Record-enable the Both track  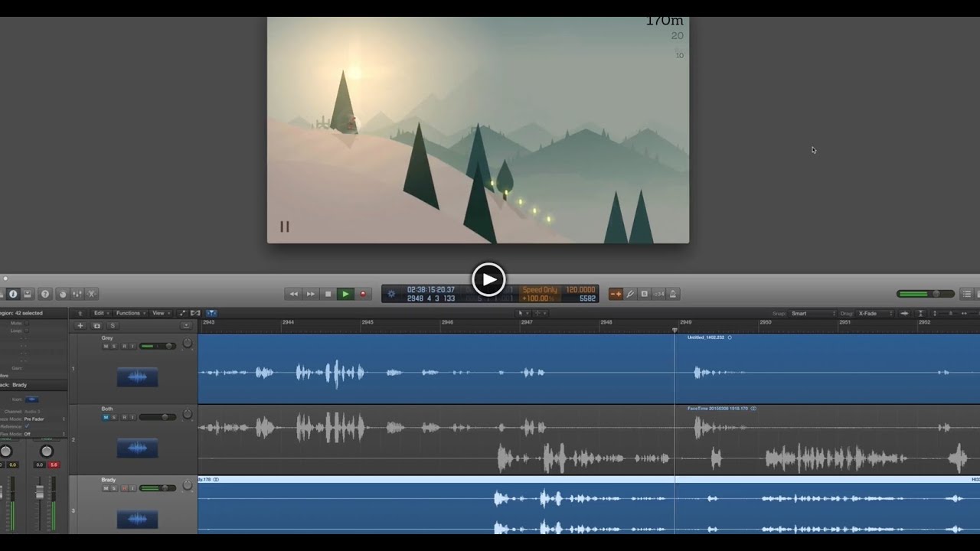[124, 418]
